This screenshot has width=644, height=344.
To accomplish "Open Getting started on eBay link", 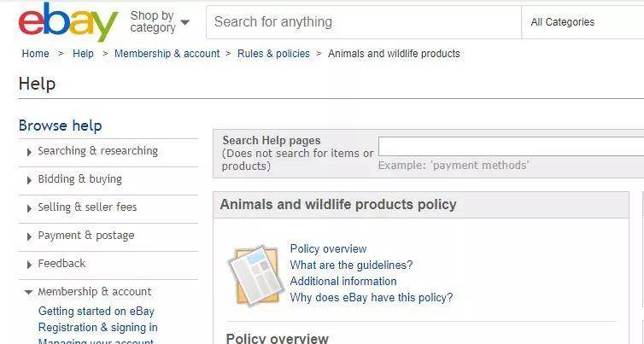I will (x=97, y=312).
